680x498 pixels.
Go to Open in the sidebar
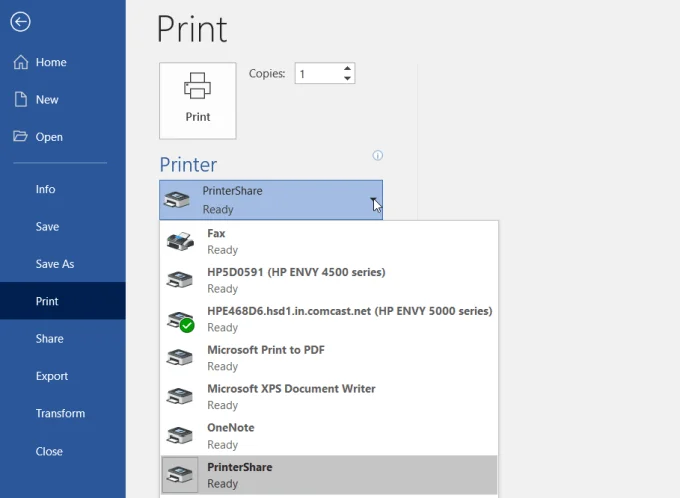pyautogui.click(x=63, y=137)
